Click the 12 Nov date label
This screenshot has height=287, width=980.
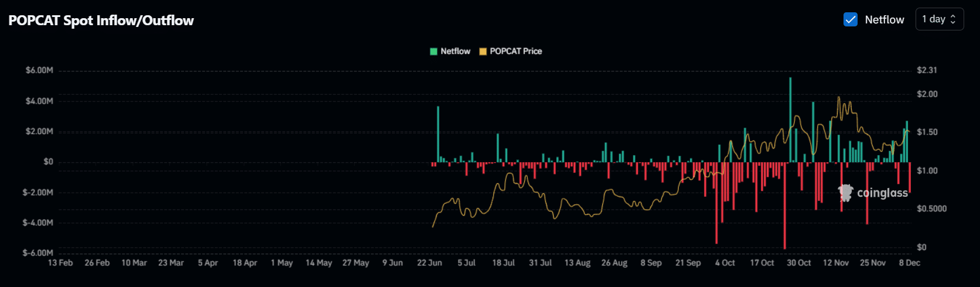pyautogui.click(x=836, y=262)
